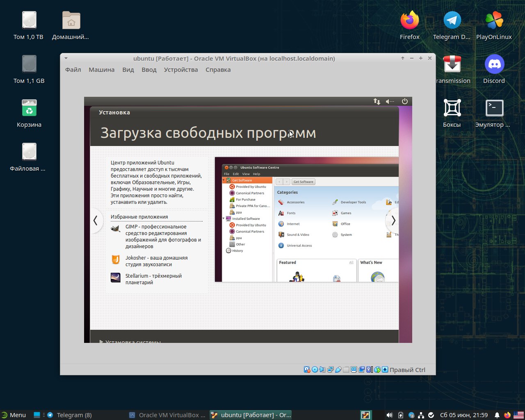
Task: Click the Firefox icon in the tray
Action: pyautogui.click(x=507, y=415)
